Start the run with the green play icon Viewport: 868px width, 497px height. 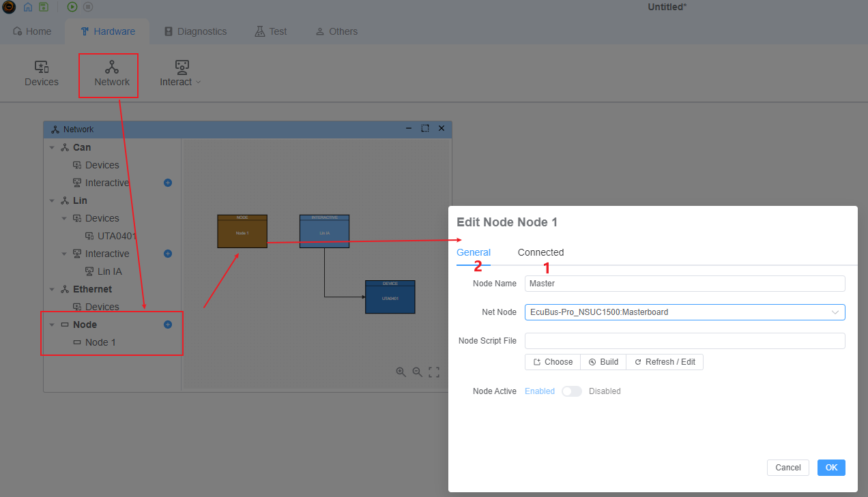[x=72, y=7]
